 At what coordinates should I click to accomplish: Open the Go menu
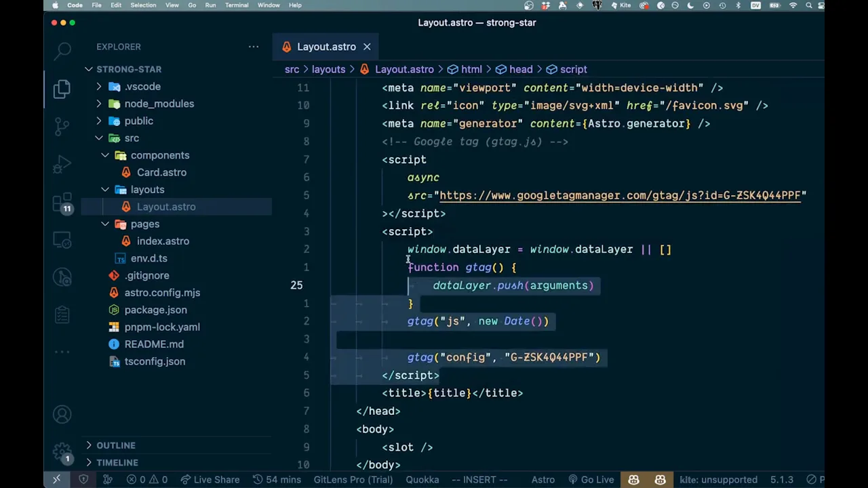(192, 5)
